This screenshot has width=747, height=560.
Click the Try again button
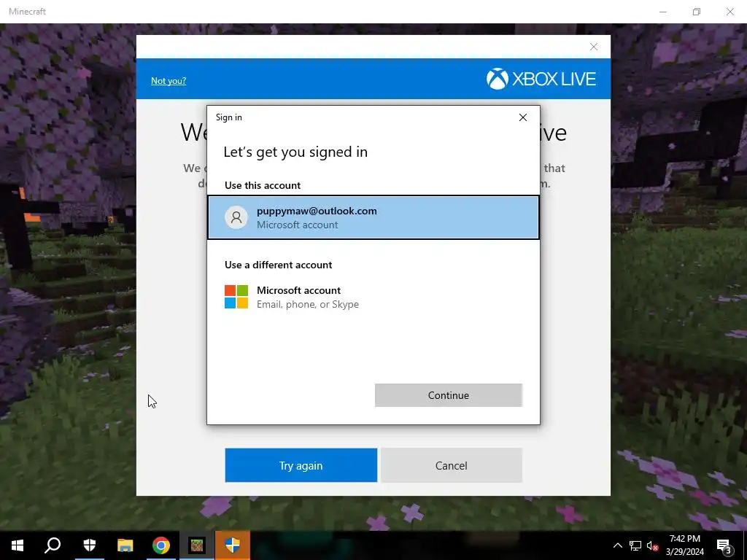[x=301, y=465]
